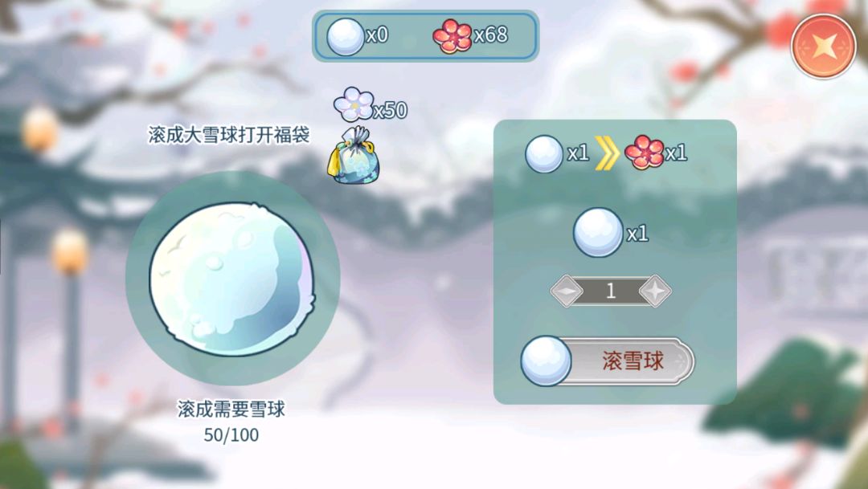Decrease snowball quantity with left diamond arrow

coord(567,291)
